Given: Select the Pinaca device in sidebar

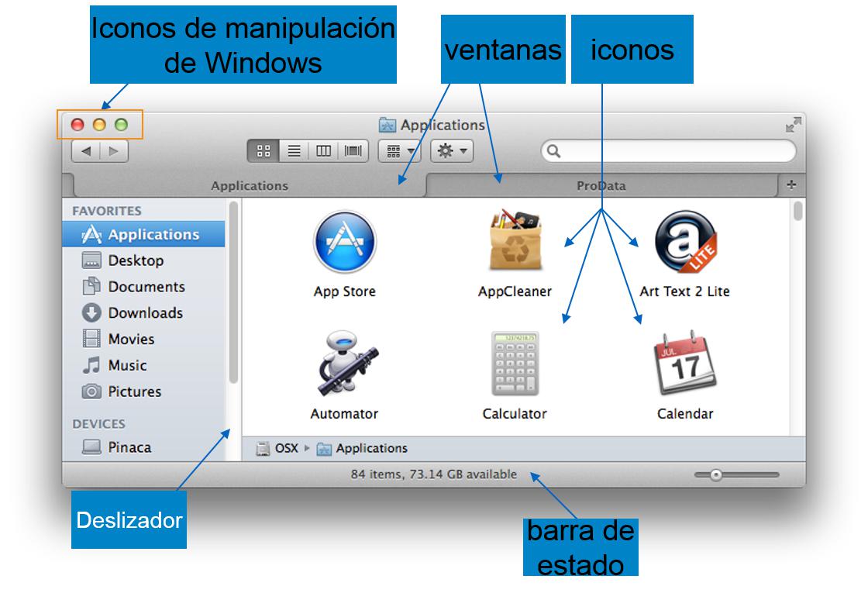Looking at the screenshot, I should [x=144, y=447].
